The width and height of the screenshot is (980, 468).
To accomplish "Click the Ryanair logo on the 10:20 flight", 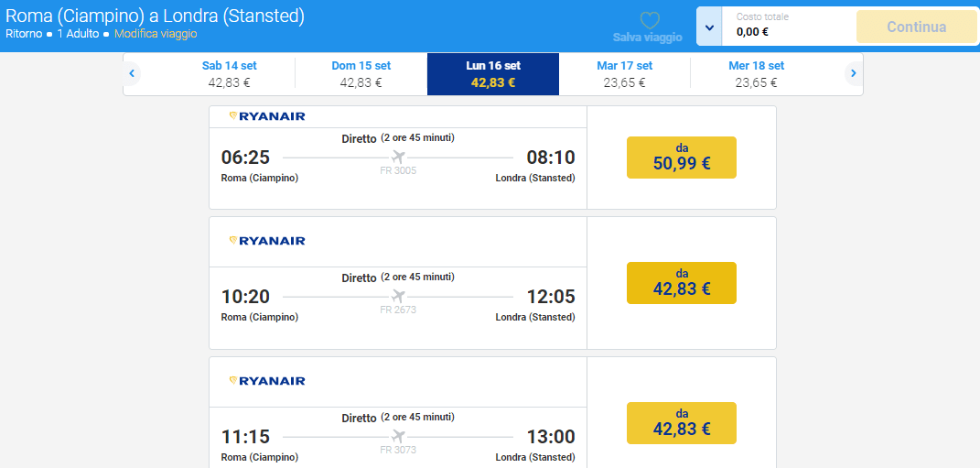I will coord(267,241).
